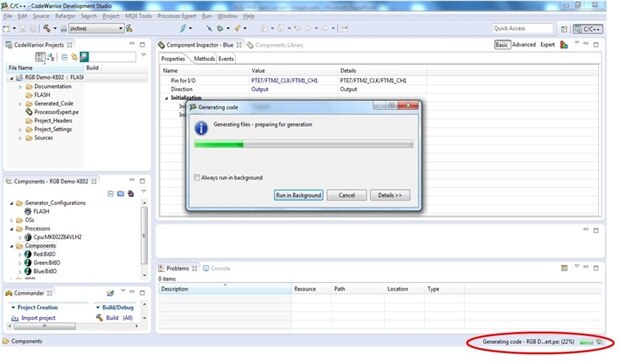Click the Run in Background button
This screenshot has width=619, height=362.
[x=298, y=195]
